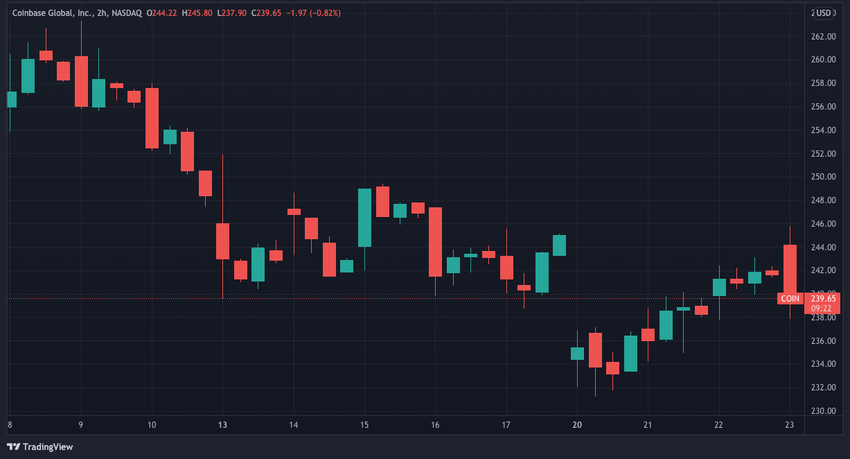This screenshot has width=850, height=459.
Task: Click date 15 on time axis
Action: (x=364, y=425)
